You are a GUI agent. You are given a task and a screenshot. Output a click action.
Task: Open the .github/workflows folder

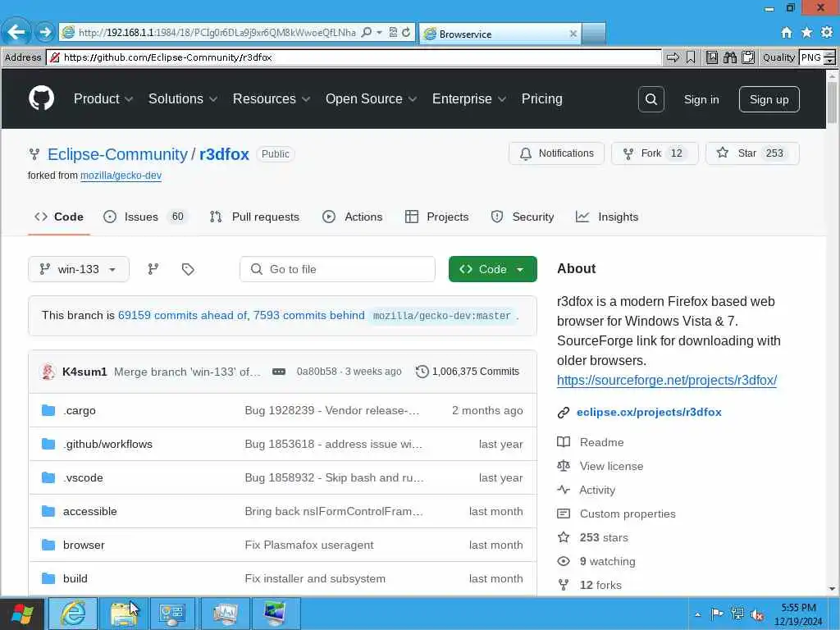coord(107,444)
